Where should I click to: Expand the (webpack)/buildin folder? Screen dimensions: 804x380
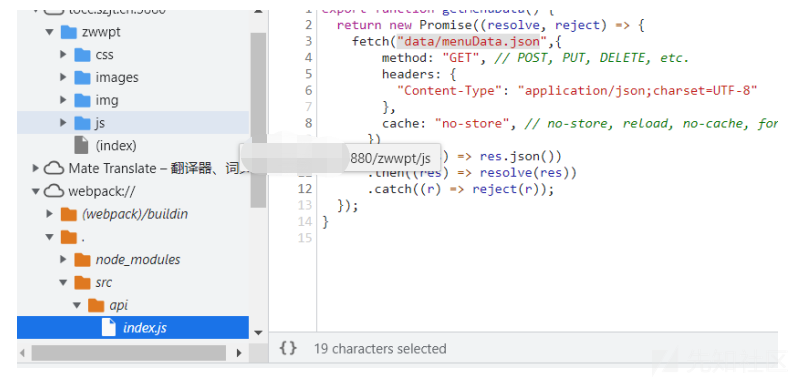[49, 214]
